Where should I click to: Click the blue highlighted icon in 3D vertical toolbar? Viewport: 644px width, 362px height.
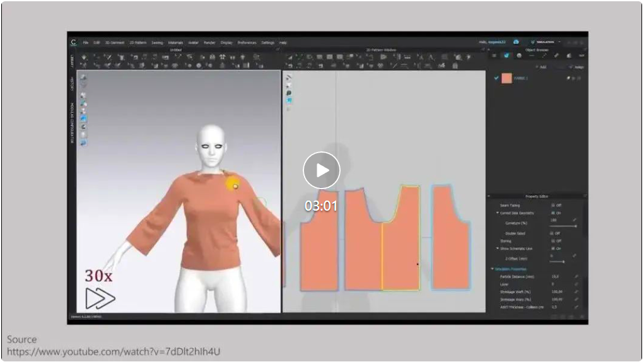(83, 119)
